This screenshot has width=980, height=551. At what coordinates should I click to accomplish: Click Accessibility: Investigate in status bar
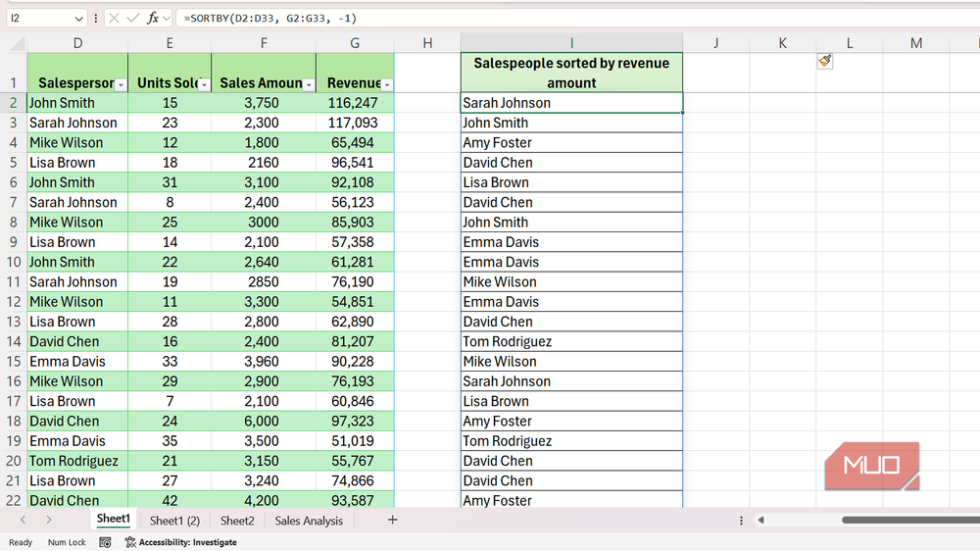pos(180,542)
